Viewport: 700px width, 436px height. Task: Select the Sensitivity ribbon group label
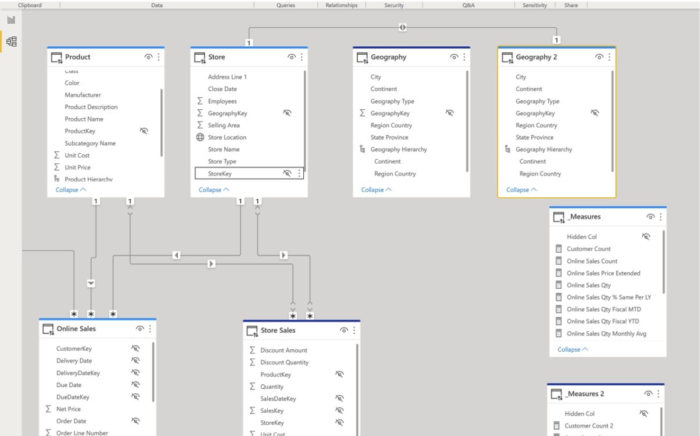(535, 5)
